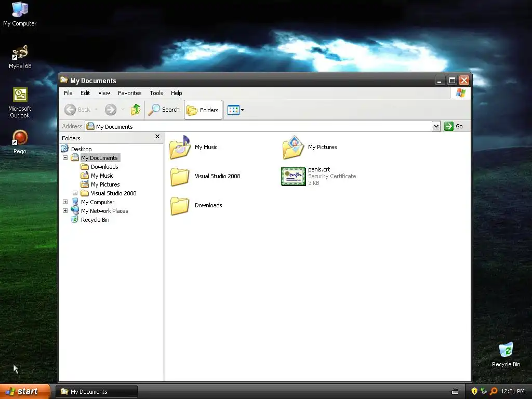The height and width of the screenshot is (399, 532).
Task: Open the View menu
Action: (104, 93)
